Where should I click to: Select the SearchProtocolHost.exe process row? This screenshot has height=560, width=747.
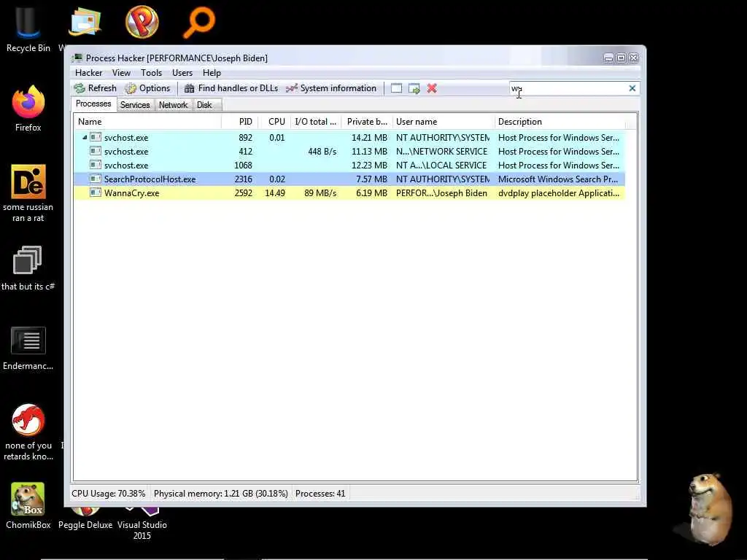[x=349, y=179]
